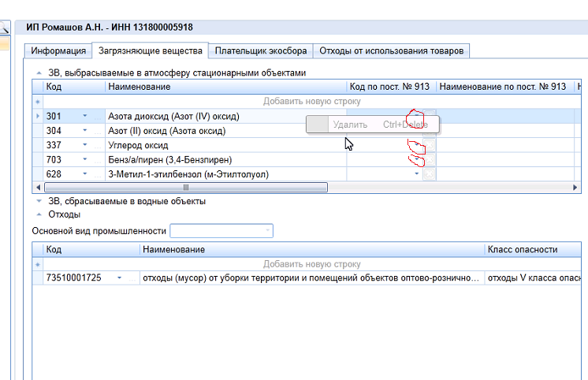588x380 pixels.
Task: Select the Загрязняющие вещества tab
Action: pos(150,51)
